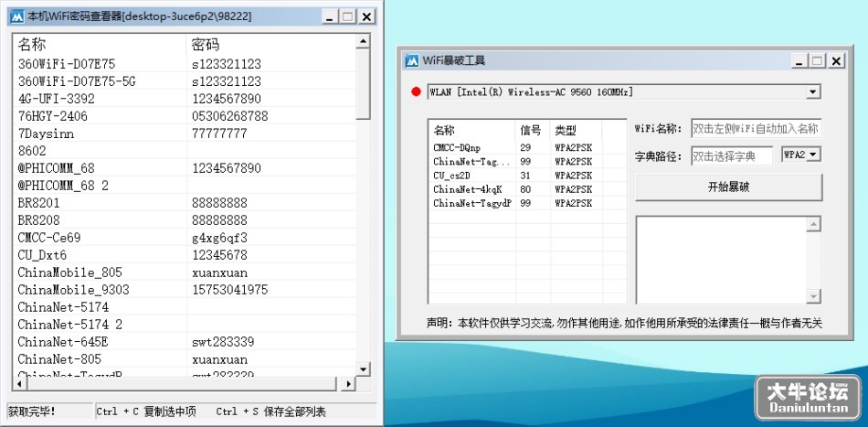Click the 名称 column header in password viewer
This screenshot has height=427, width=868.
click(x=100, y=44)
